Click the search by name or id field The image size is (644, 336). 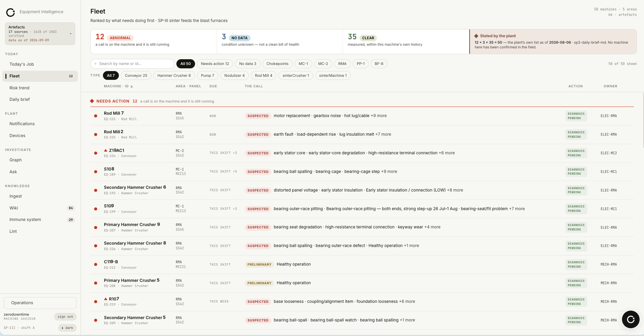132,64
